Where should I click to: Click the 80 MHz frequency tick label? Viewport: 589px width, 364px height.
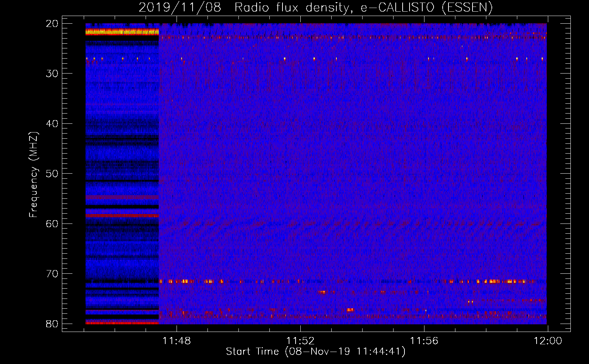(52, 324)
